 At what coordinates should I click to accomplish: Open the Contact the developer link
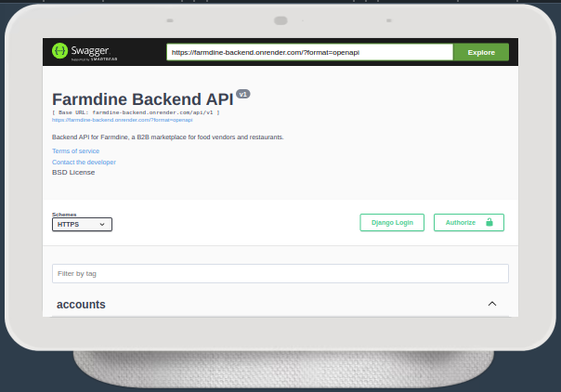point(85,162)
